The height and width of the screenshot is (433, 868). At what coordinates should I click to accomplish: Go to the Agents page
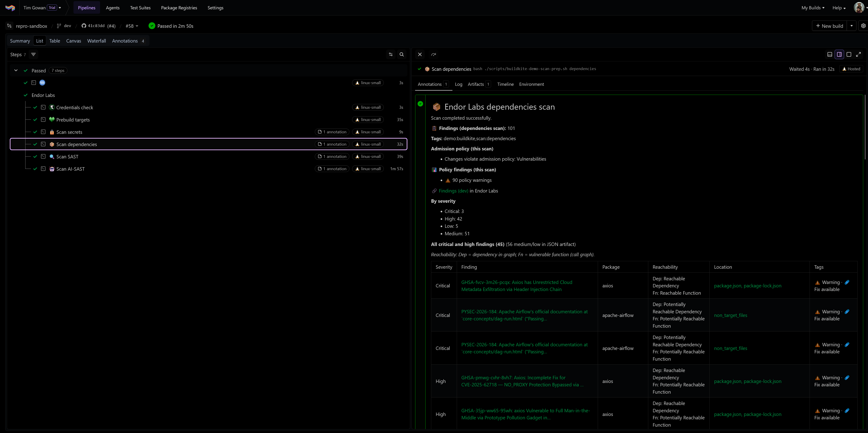coord(113,8)
